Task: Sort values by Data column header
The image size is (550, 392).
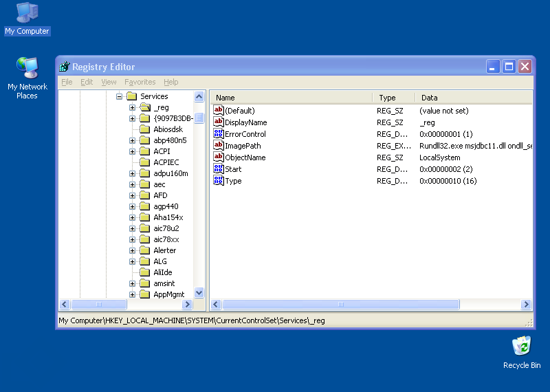Action: (x=474, y=98)
